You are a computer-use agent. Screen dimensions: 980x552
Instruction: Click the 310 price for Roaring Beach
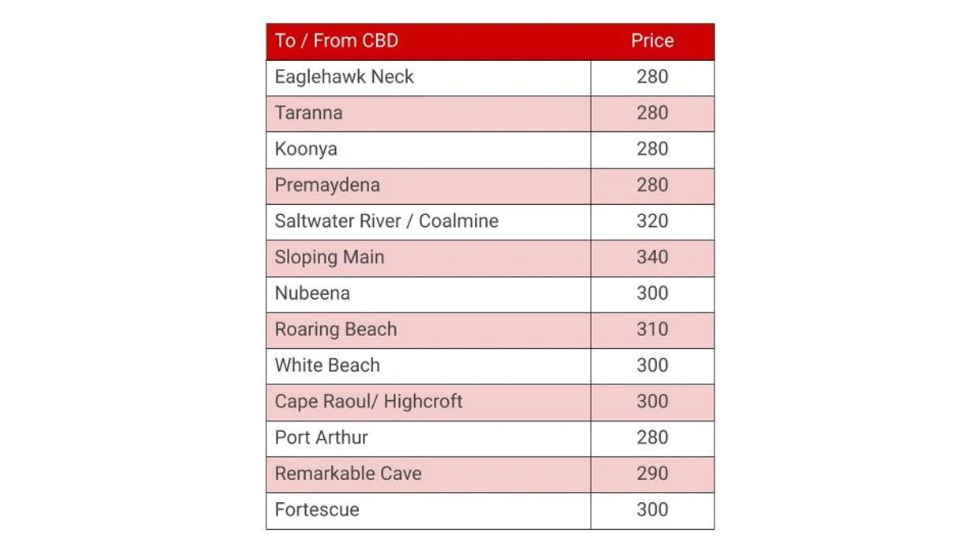[652, 330]
